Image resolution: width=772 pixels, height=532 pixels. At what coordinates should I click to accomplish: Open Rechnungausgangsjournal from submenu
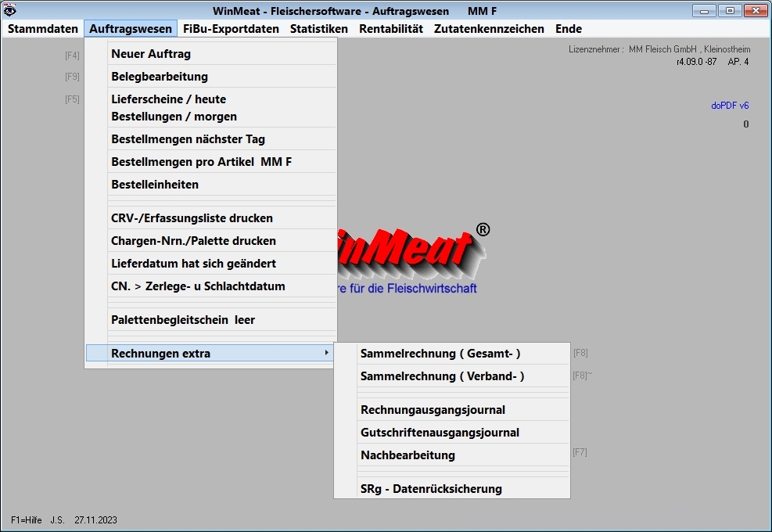(433, 410)
